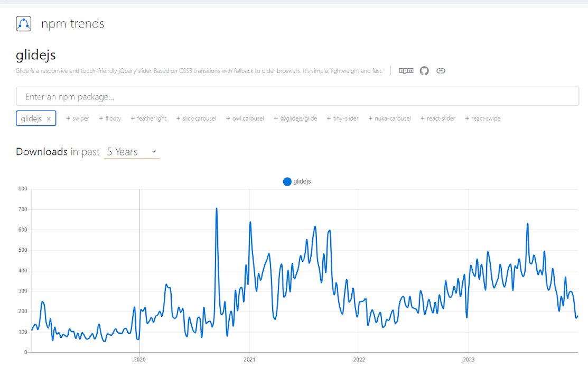Add slick-carousel to the chart
588x375 pixels.
[196, 118]
